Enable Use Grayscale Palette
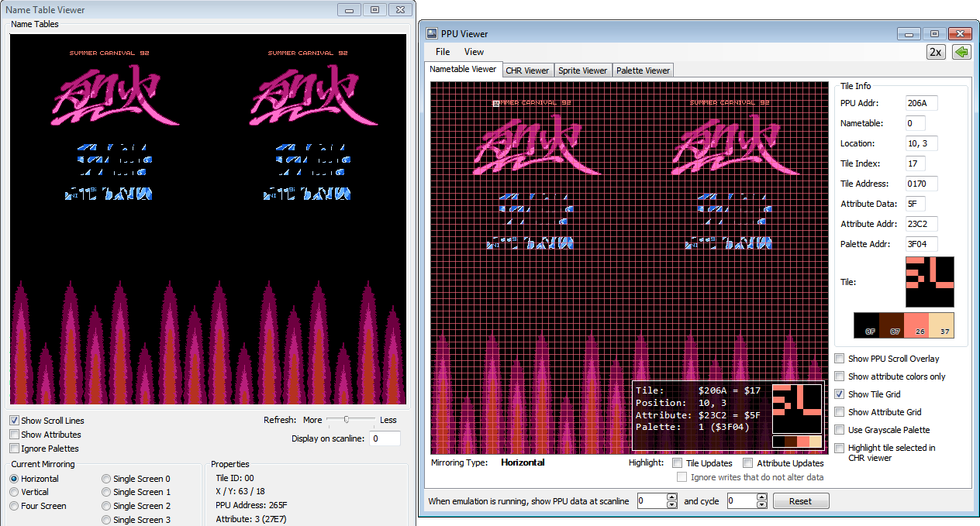Image resolution: width=980 pixels, height=526 pixels. point(839,429)
